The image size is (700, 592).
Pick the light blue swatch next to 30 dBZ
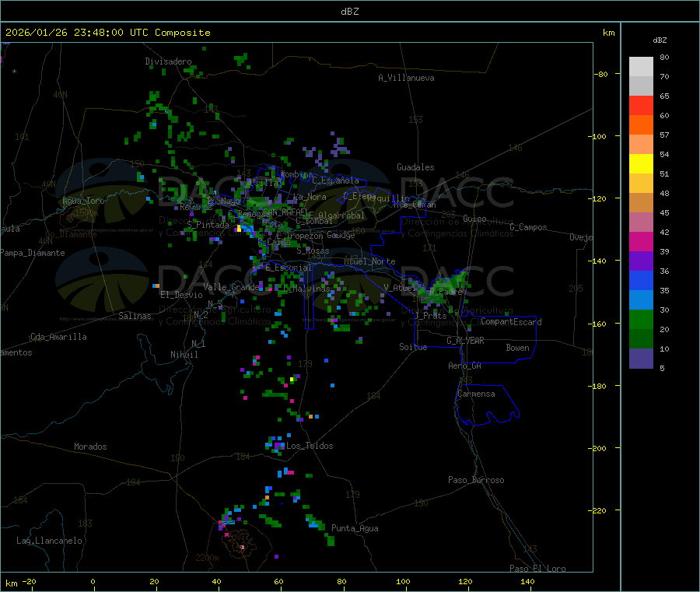tap(641, 300)
